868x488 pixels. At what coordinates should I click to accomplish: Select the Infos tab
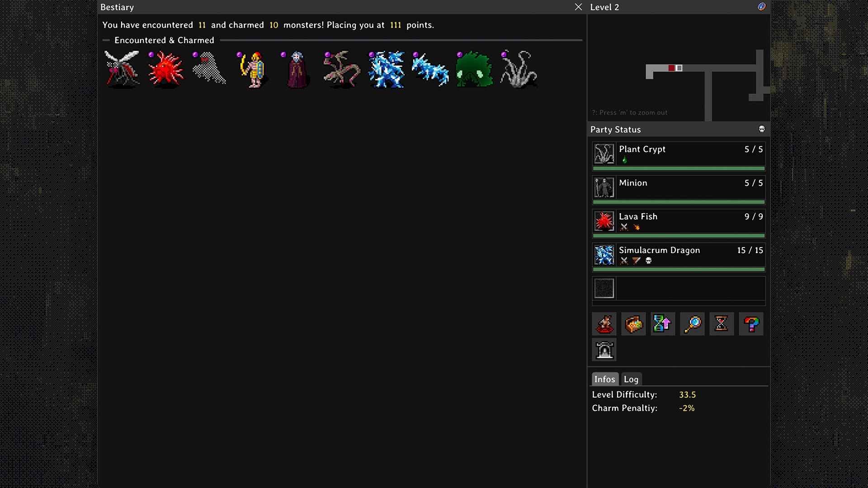tap(605, 379)
